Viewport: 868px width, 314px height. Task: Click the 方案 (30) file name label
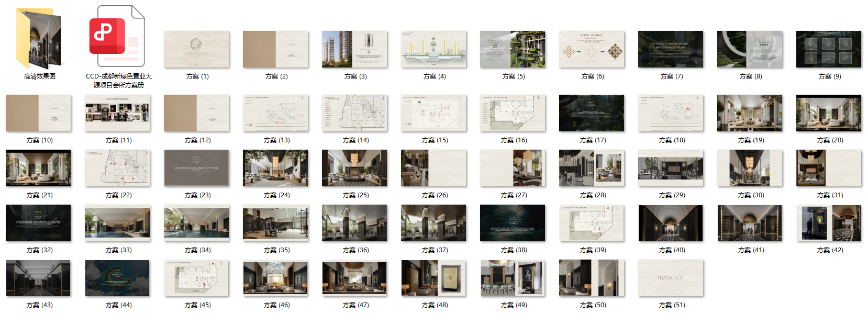pos(751,195)
